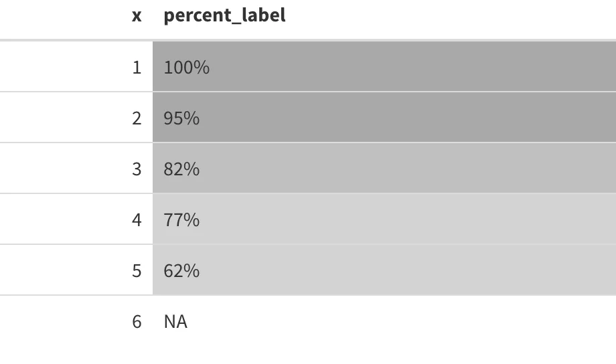Click x value 1 in first row
The height and width of the screenshot is (364, 616).
(137, 67)
